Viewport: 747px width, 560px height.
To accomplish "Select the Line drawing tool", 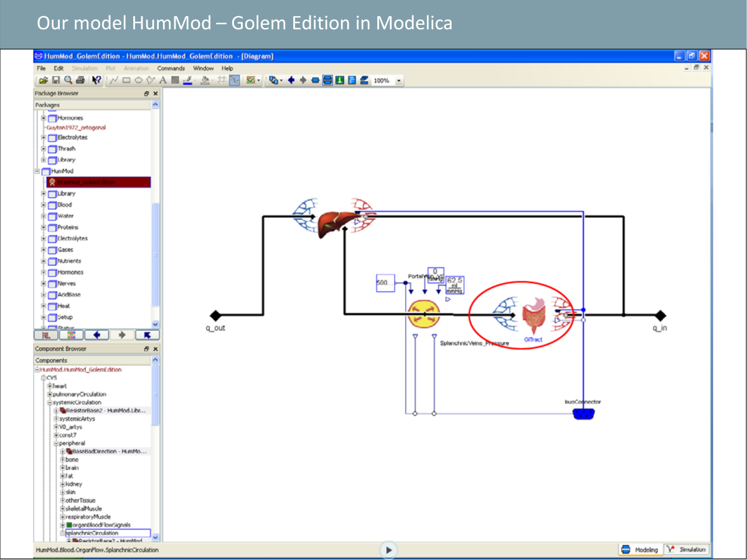I will (x=115, y=80).
